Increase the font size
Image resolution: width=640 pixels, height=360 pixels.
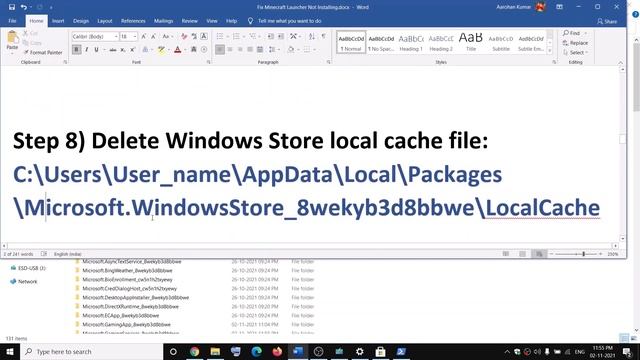(144, 37)
